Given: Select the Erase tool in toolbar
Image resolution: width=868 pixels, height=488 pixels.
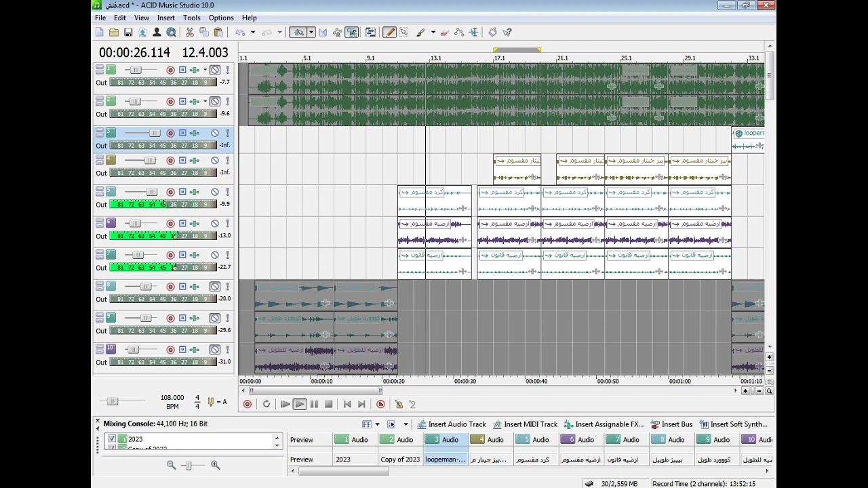Looking at the screenshot, I should pyautogui.click(x=444, y=32).
